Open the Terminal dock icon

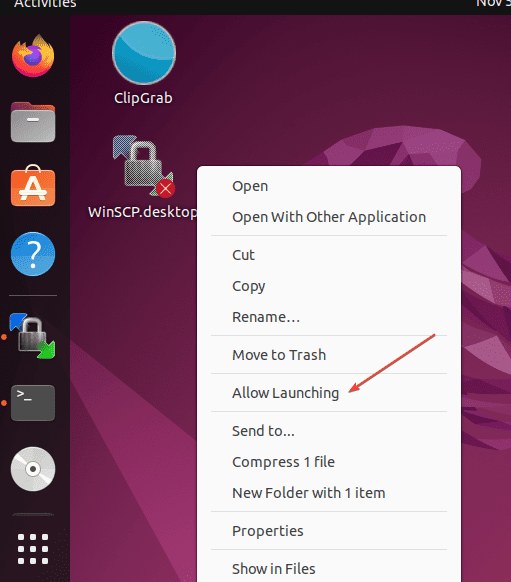pos(33,403)
